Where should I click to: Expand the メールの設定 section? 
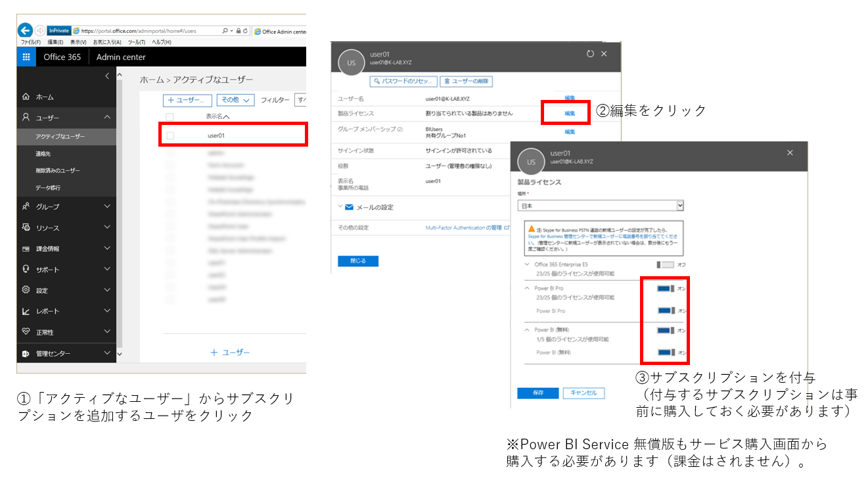coord(340,207)
